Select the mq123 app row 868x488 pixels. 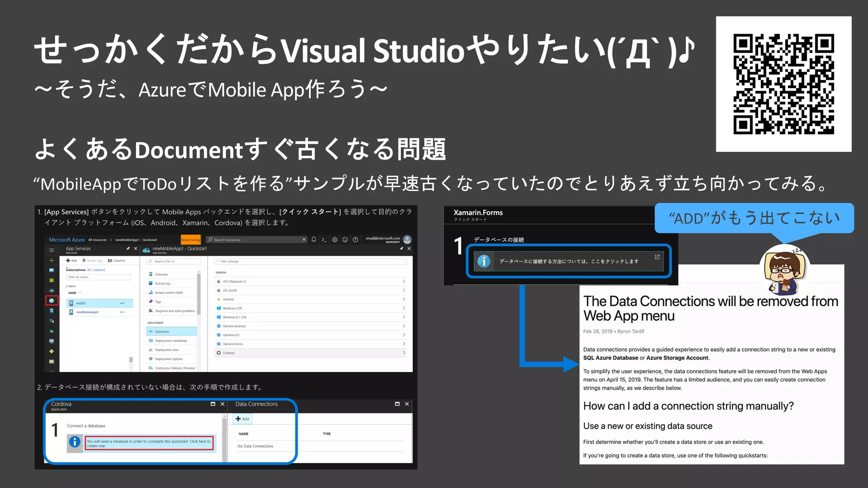tap(100, 303)
